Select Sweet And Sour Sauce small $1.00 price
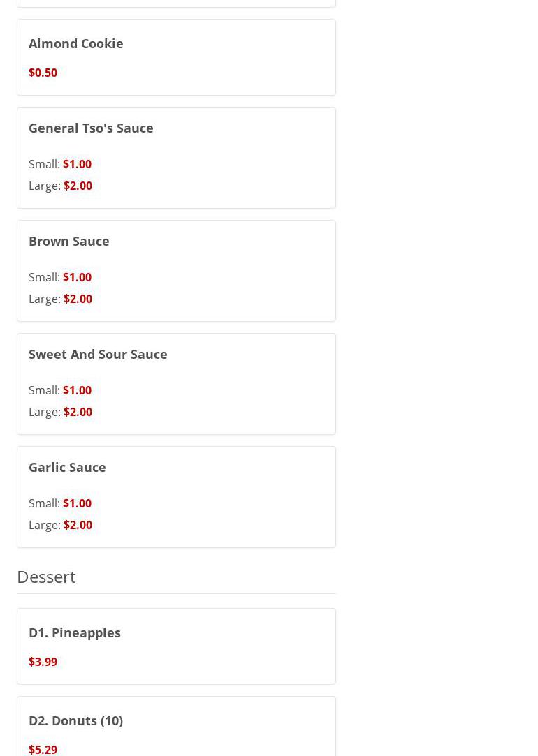The image size is (538, 756). point(77,390)
